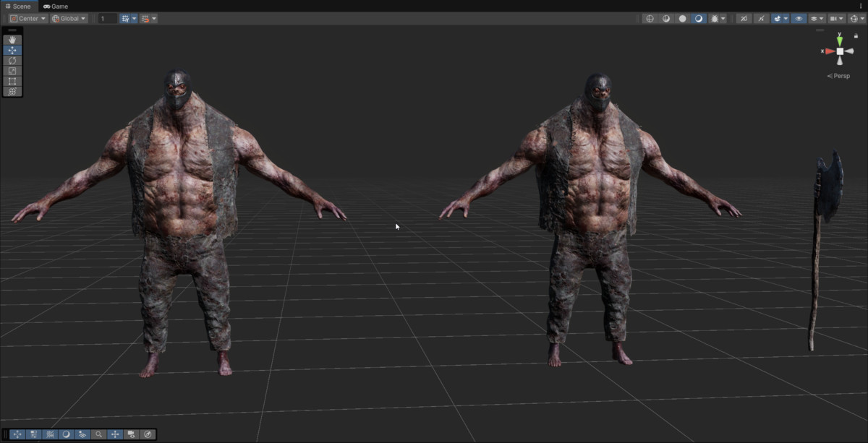868x443 pixels.
Task: Select the combined Transform tool
Action: click(12, 91)
